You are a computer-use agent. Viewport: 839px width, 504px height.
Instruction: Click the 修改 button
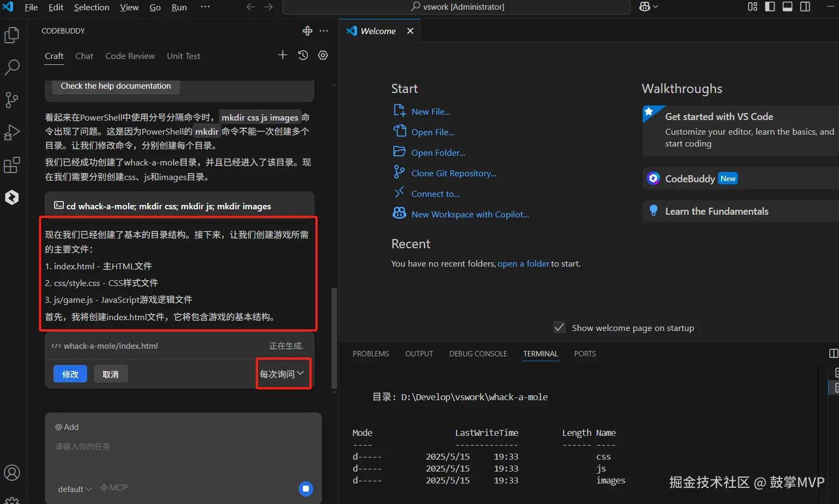pyautogui.click(x=70, y=374)
